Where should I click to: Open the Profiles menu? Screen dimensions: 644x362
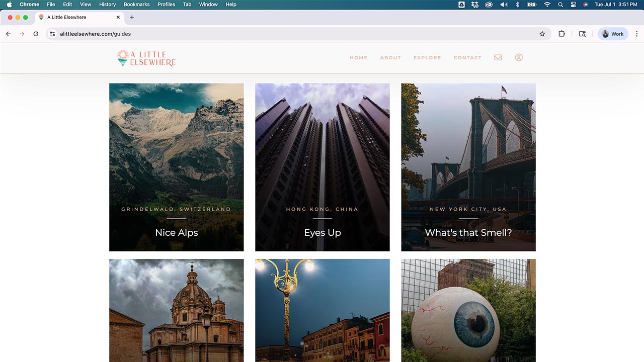[x=166, y=5]
